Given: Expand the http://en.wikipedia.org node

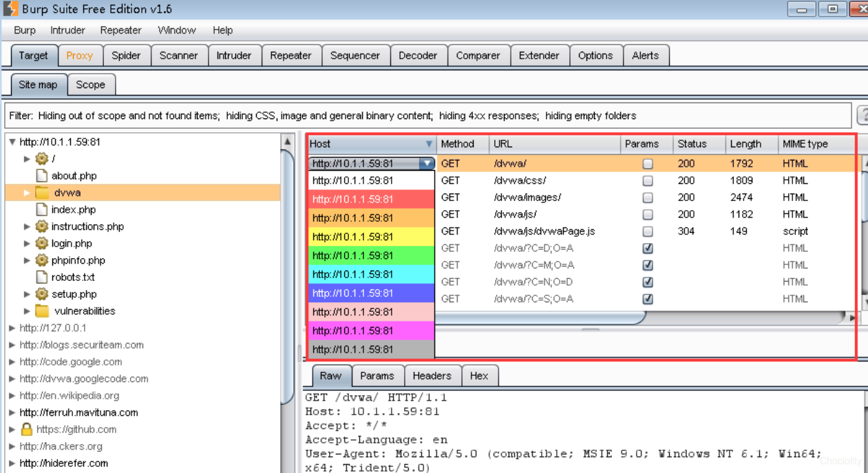Looking at the screenshot, I should [x=12, y=395].
